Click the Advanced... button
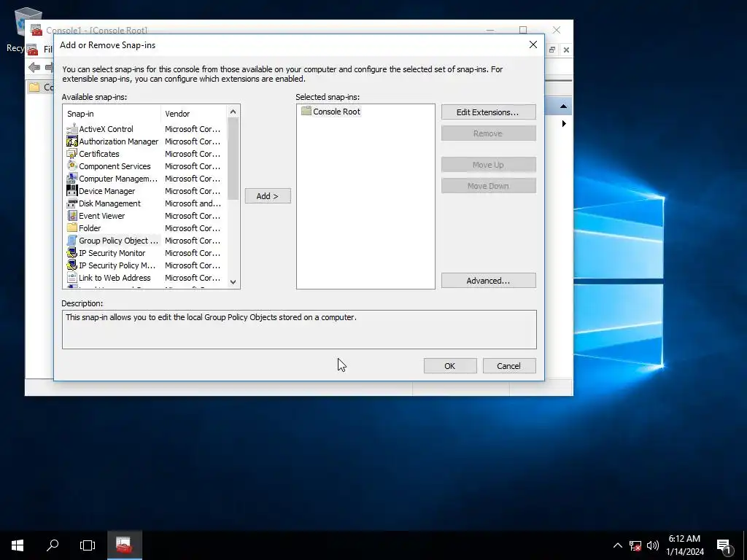 [488, 281]
